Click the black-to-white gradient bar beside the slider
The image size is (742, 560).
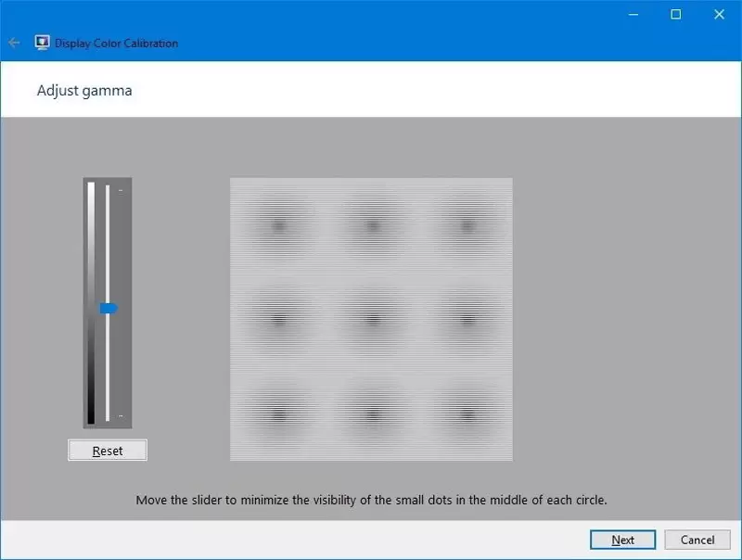(91, 302)
